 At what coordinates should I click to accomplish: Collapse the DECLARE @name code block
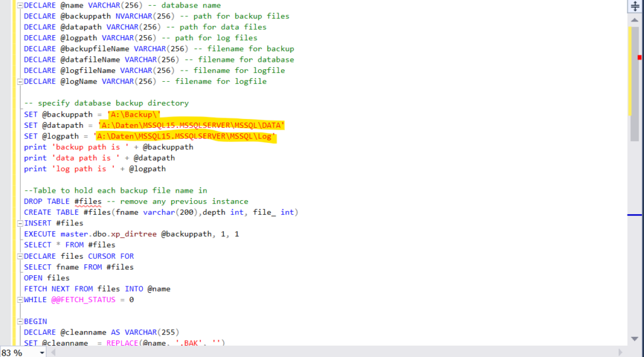19,5
